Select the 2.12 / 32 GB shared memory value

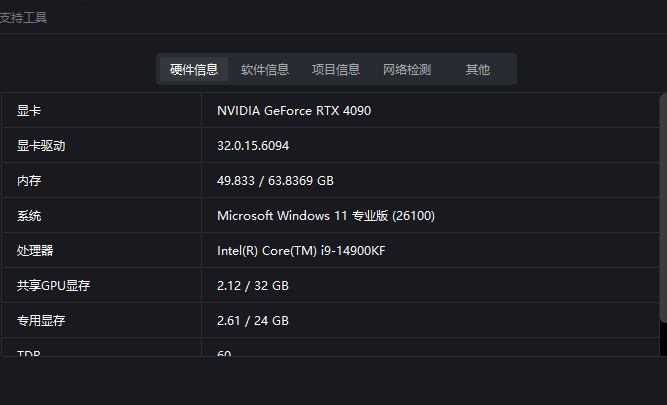253,286
